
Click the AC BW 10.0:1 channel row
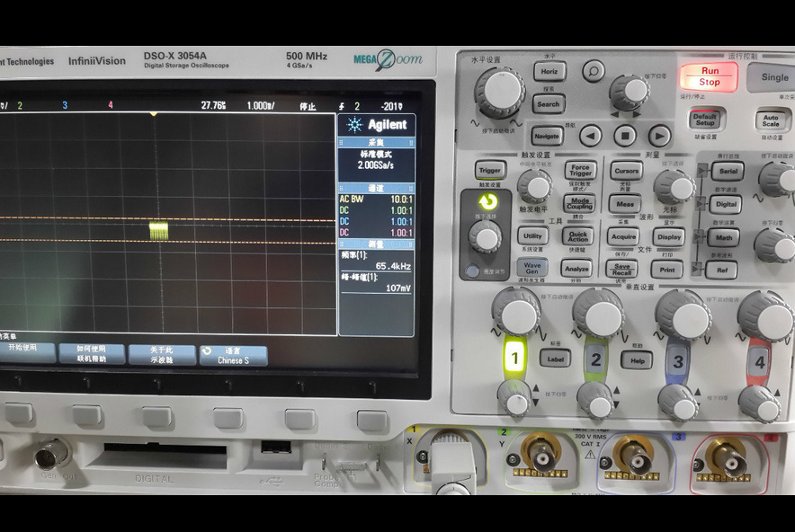[376, 199]
